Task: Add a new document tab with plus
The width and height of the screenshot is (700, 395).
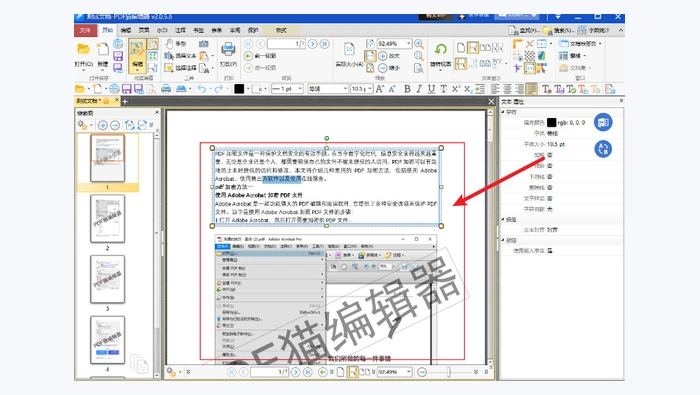Action: (125, 101)
